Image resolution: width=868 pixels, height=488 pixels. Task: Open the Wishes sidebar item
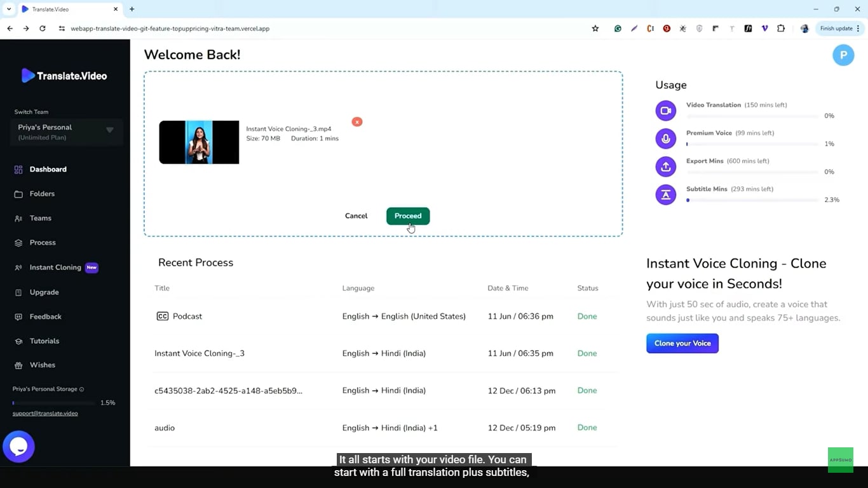42,365
